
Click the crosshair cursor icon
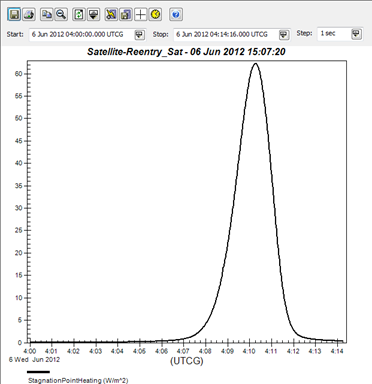pos(141,14)
